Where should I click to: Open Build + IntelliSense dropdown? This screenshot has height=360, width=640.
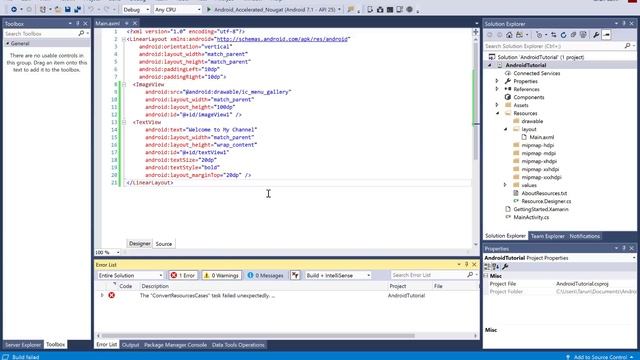click(x=338, y=276)
